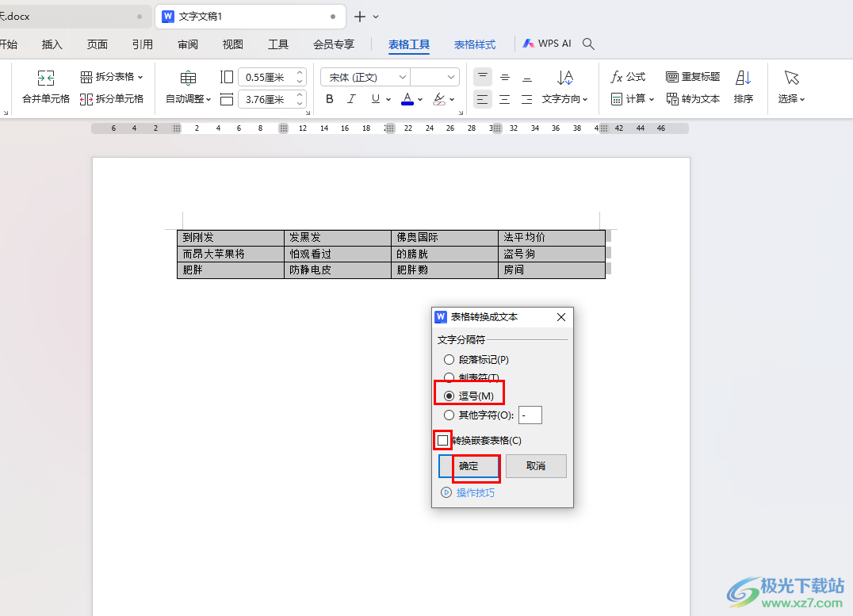Open the 引用 menu tab
The width and height of the screenshot is (853, 616).
click(143, 44)
